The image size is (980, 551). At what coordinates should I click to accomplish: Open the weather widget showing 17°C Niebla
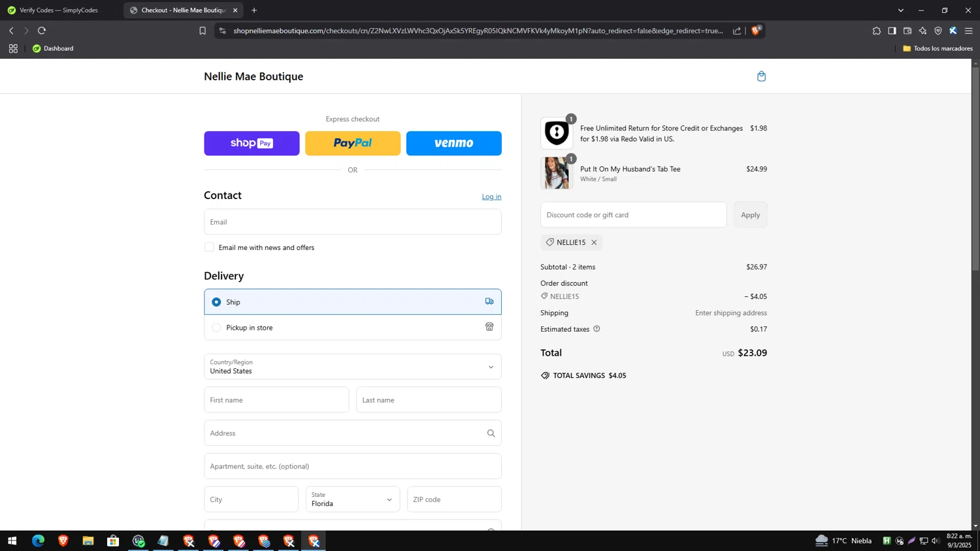pyautogui.click(x=843, y=541)
